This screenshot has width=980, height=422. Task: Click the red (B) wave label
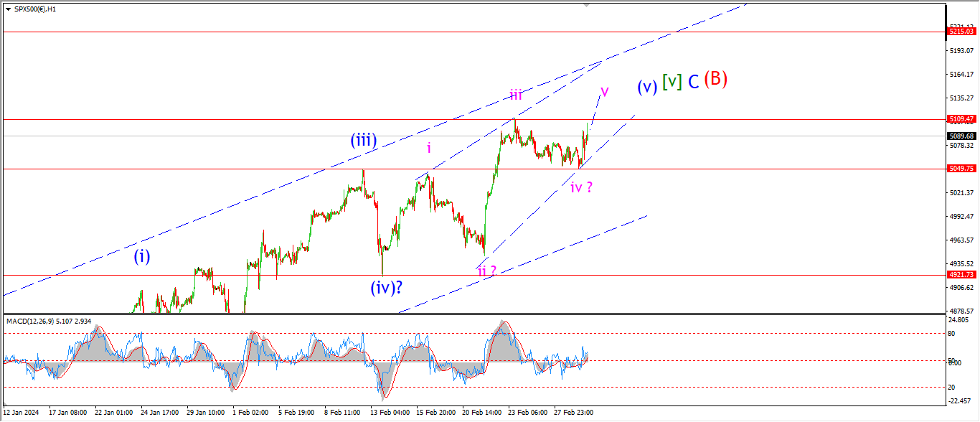715,79
